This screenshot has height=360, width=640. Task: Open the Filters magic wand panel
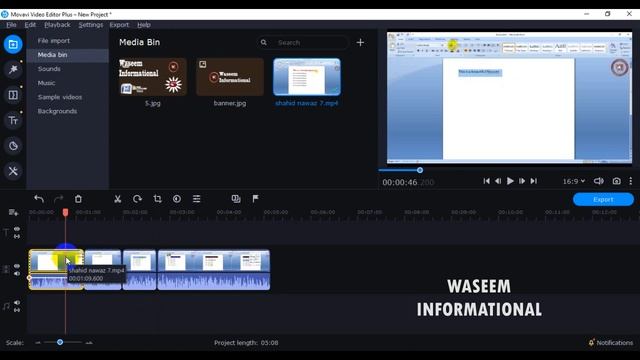[13, 69]
